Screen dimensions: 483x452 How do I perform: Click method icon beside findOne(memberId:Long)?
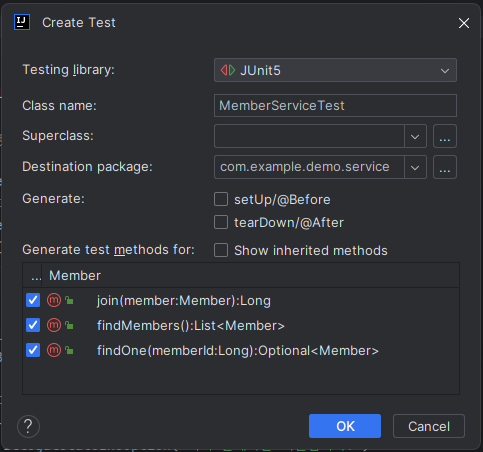pos(54,350)
